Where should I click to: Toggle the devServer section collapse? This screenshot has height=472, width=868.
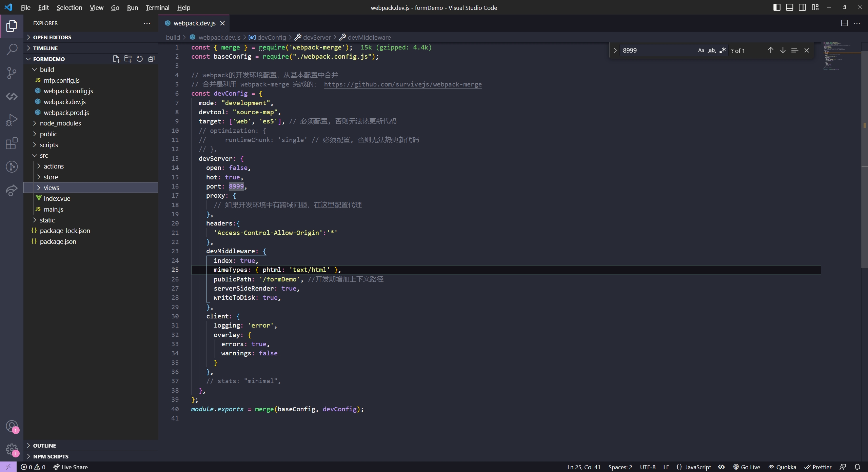click(x=185, y=158)
